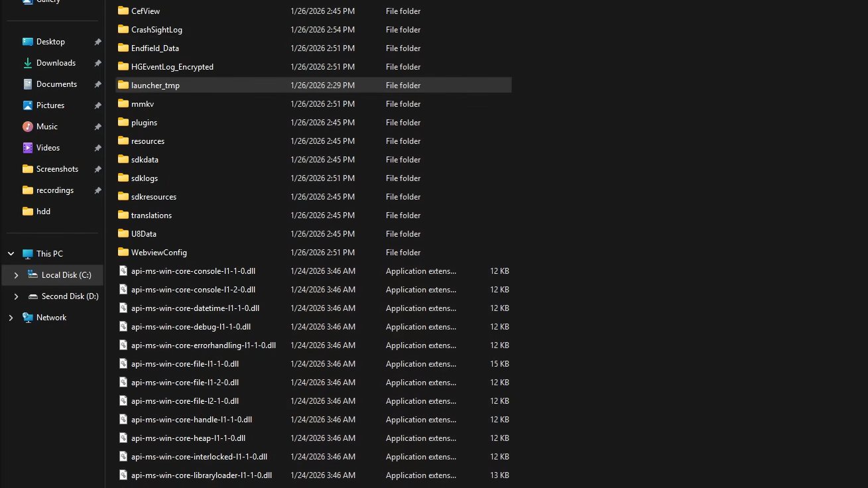Screen dimensions: 868x488
Task: Expand the Network tree node
Action: 11,318
